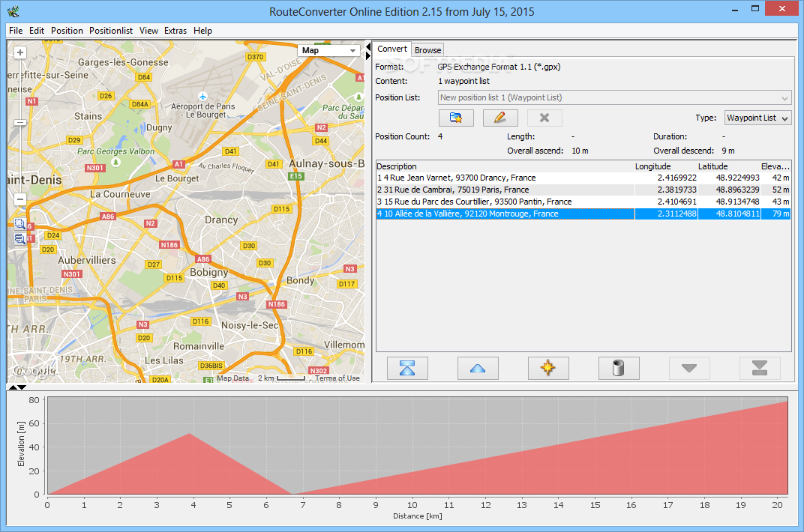This screenshot has width=804, height=532.
Task: Select the Convert tab
Action: [x=391, y=49]
